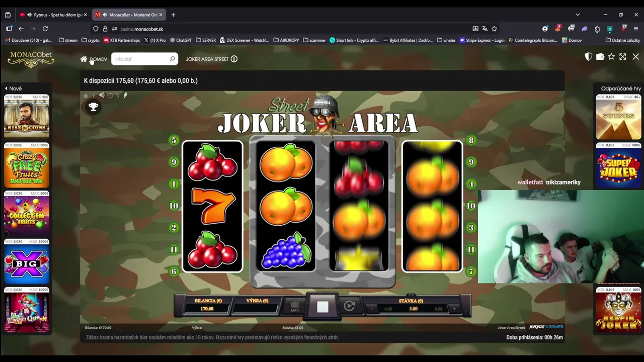Open the wallet icon in casino header
This screenshot has width=644, height=362.
click(600, 57)
